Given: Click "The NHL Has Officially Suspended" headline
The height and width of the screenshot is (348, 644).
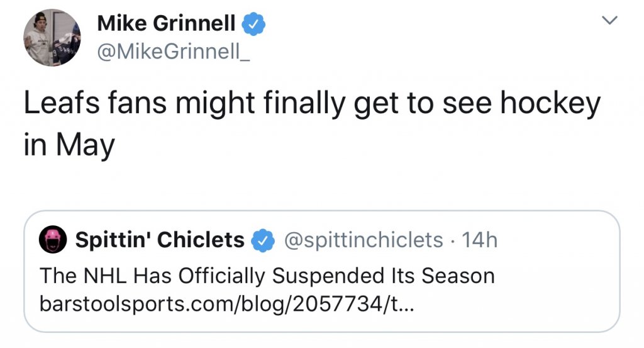Looking at the screenshot, I should (x=267, y=276).
